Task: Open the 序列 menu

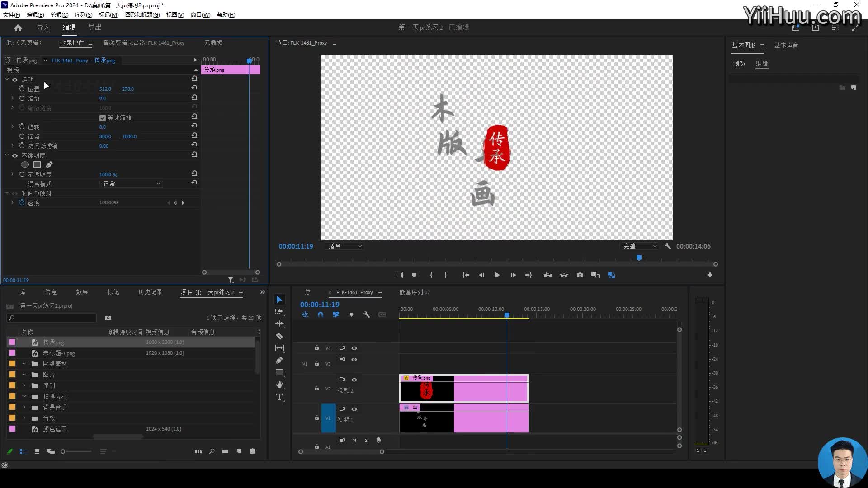Action: tap(84, 14)
